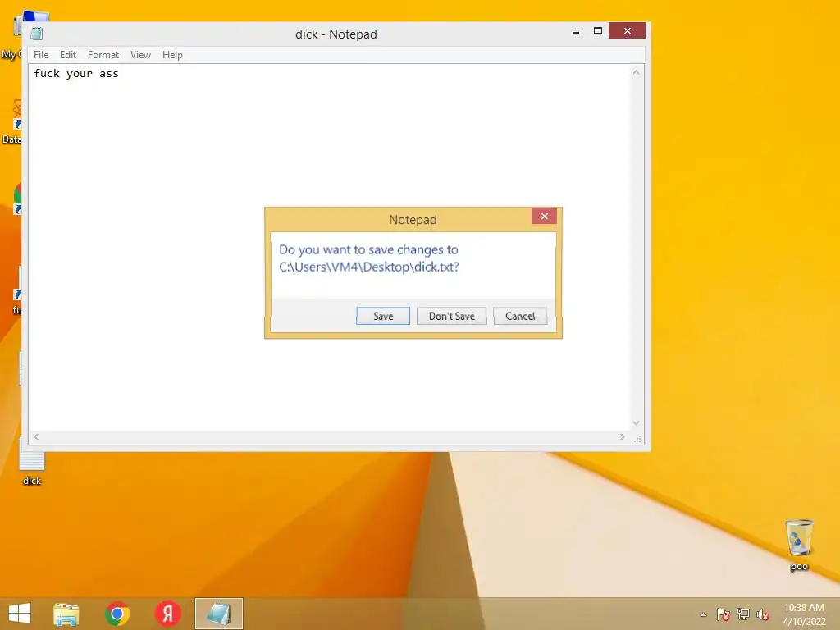This screenshot has height=630, width=840.
Task: Click the Notepad icon in the title bar
Action: point(36,34)
